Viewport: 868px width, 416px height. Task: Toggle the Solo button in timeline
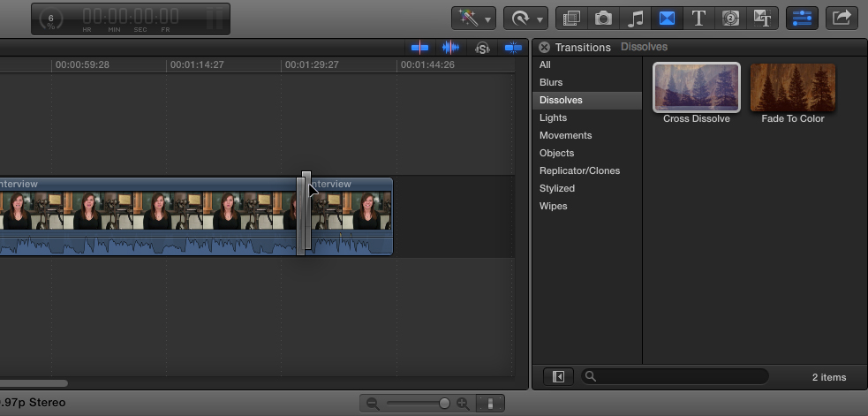pos(482,49)
